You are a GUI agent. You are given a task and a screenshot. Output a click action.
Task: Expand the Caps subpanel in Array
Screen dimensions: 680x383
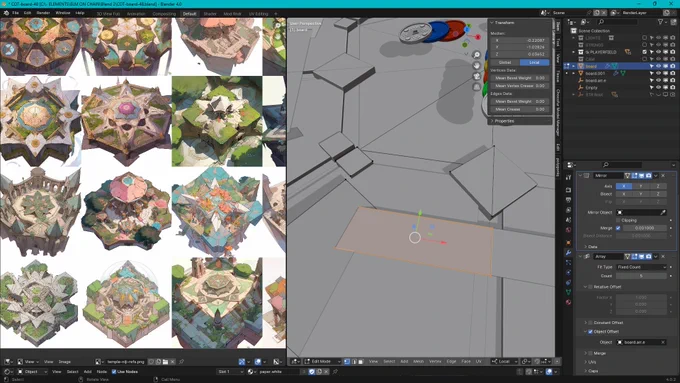tap(592, 371)
